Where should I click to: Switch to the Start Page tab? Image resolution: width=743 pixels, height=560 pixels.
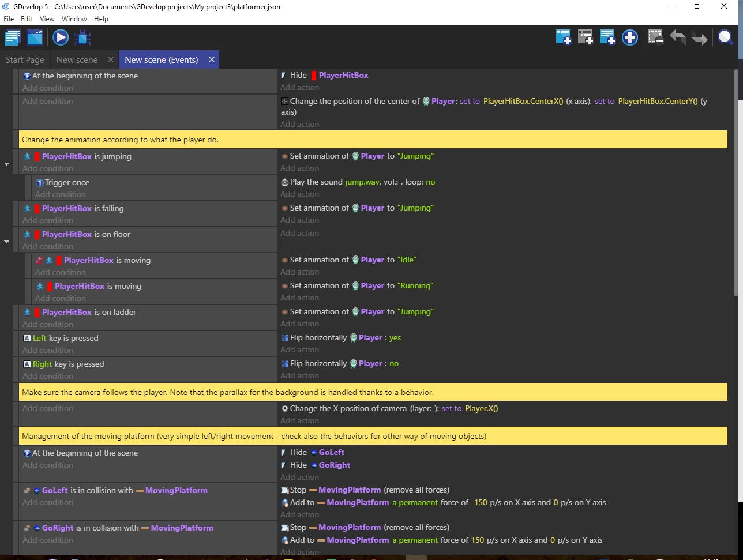[25, 60]
